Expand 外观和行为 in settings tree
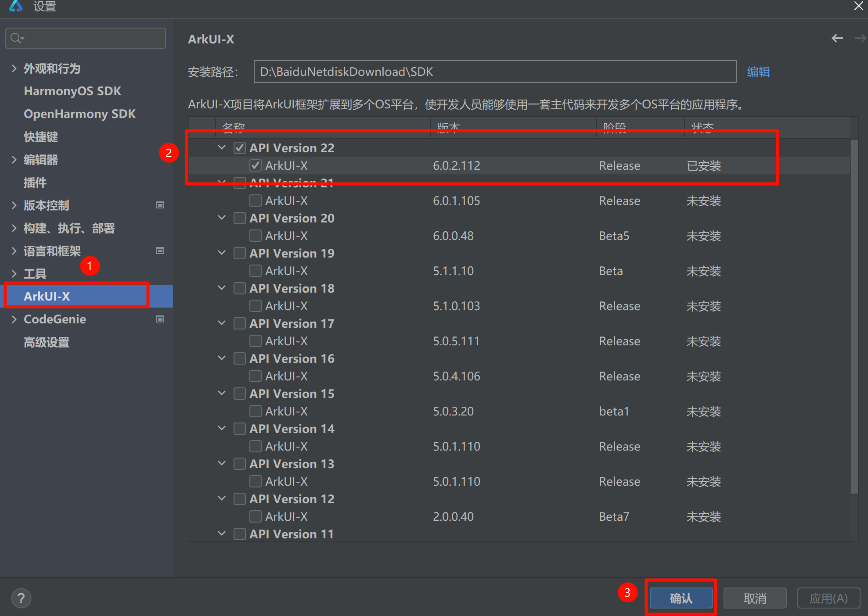This screenshot has width=868, height=616. 14,68
